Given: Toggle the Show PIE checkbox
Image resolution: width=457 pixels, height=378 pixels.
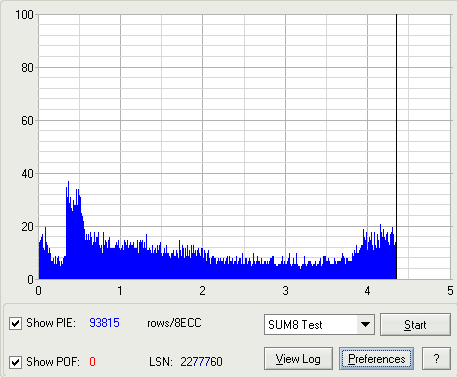Looking at the screenshot, I should pyautogui.click(x=15, y=323).
